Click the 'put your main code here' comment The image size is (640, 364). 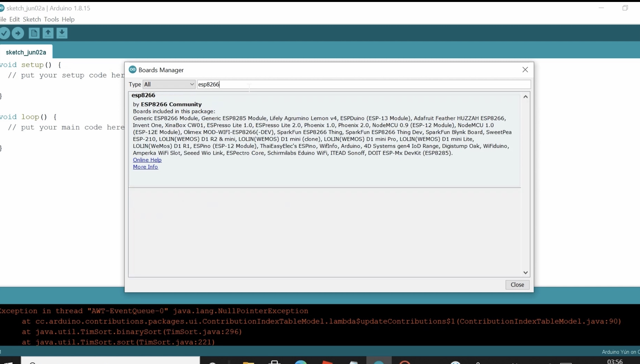[66, 127]
